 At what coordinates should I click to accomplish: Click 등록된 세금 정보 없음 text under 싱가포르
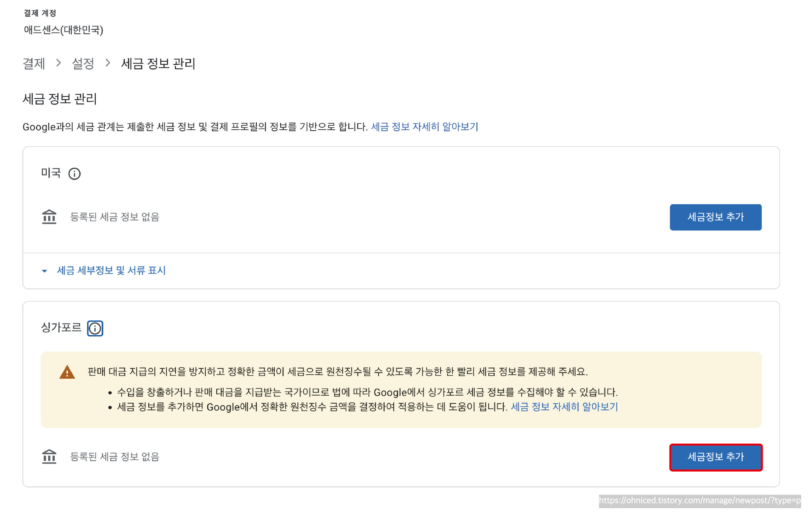pos(115,457)
